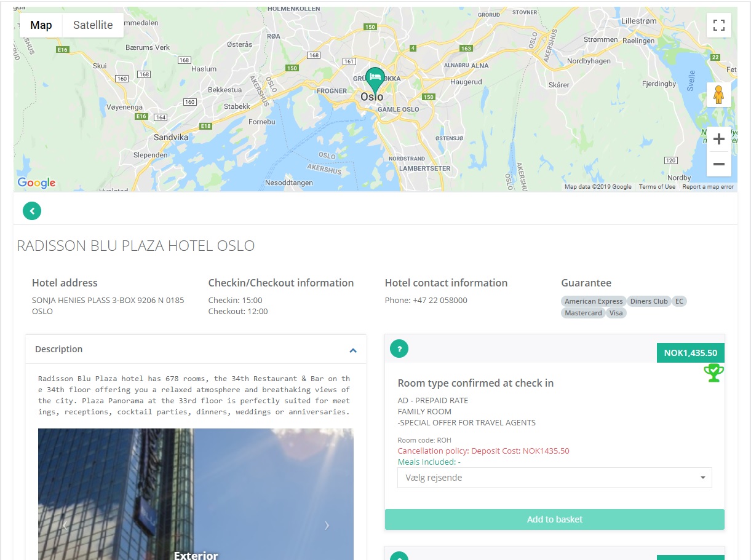
Task: Click the American Express badge
Action: coord(594,301)
